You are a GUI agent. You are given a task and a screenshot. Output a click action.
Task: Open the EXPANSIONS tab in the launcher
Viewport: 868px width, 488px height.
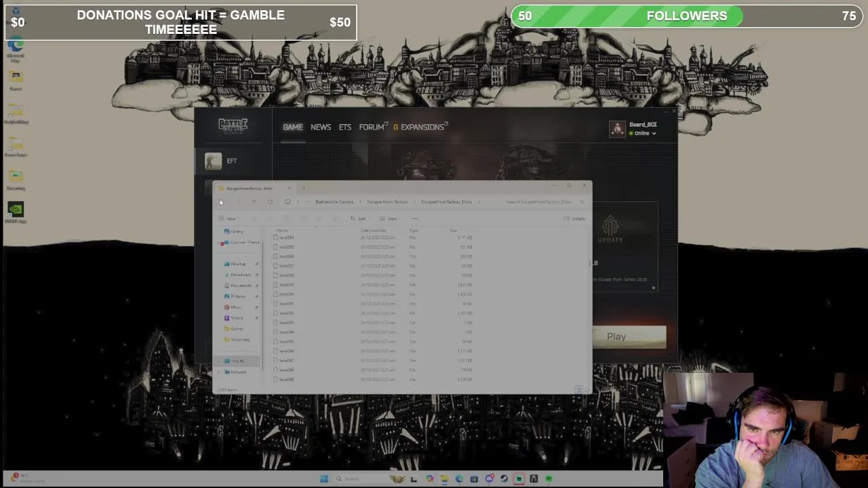pos(421,127)
